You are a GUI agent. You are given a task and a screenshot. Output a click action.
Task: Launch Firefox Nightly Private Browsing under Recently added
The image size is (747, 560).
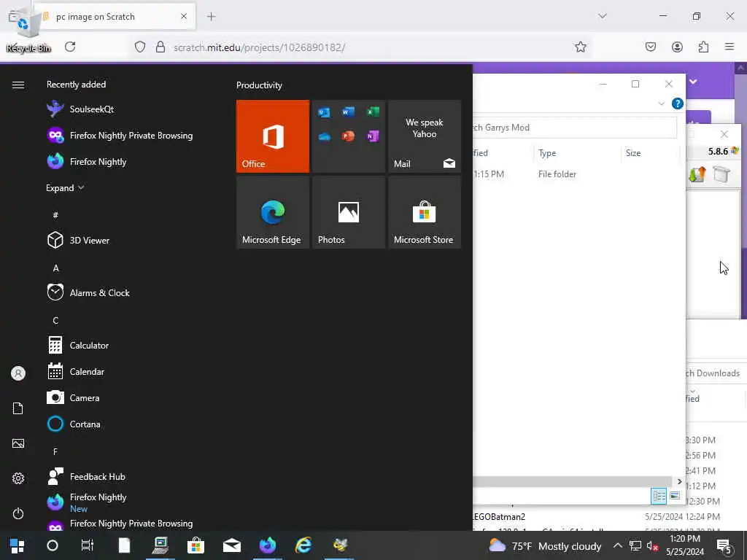click(120, 135)
